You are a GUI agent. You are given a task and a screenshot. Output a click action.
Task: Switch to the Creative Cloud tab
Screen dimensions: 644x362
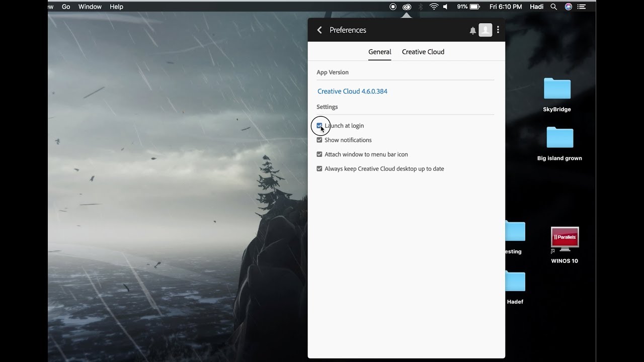pyautogui.click(x=423, y=52)
